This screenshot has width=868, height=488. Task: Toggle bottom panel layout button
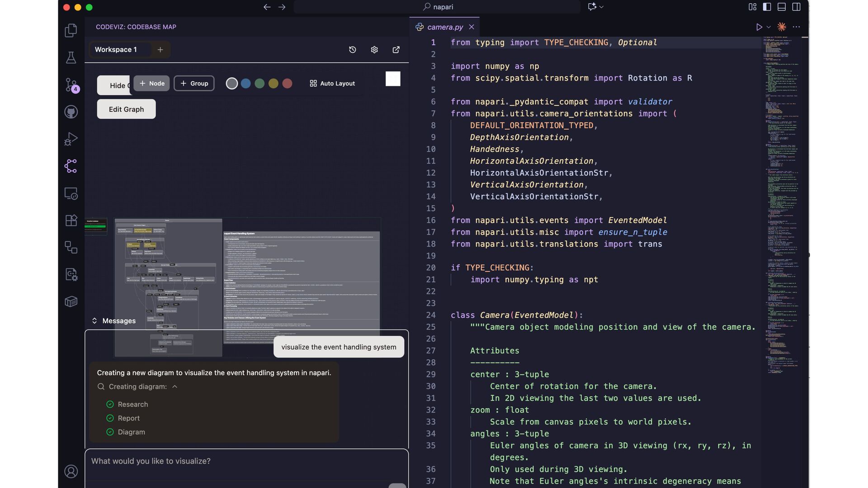coord(782,7)
